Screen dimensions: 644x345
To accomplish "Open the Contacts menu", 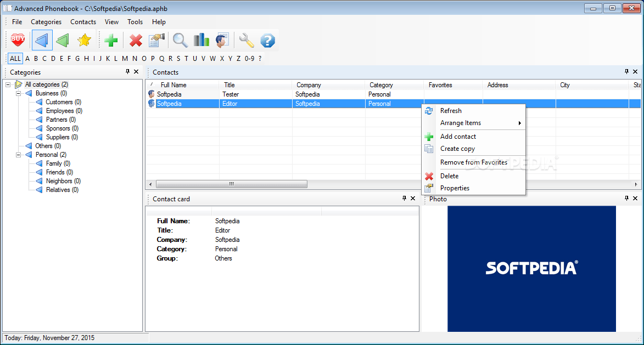I will (83, 22).
